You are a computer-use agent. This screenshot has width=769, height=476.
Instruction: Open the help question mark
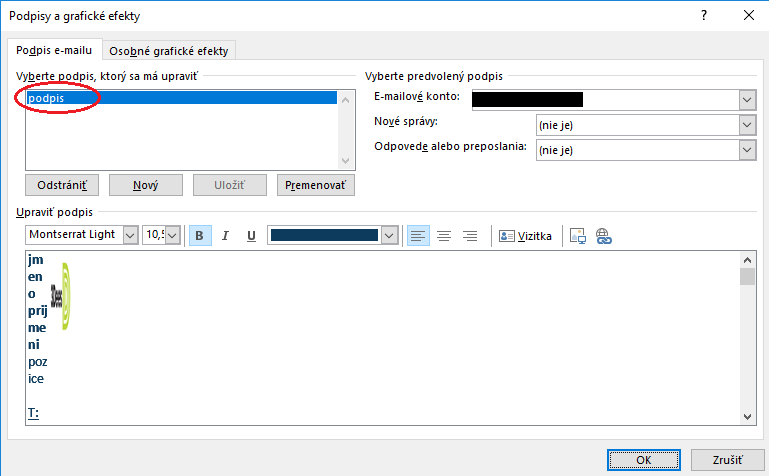(x=704, y=14)
